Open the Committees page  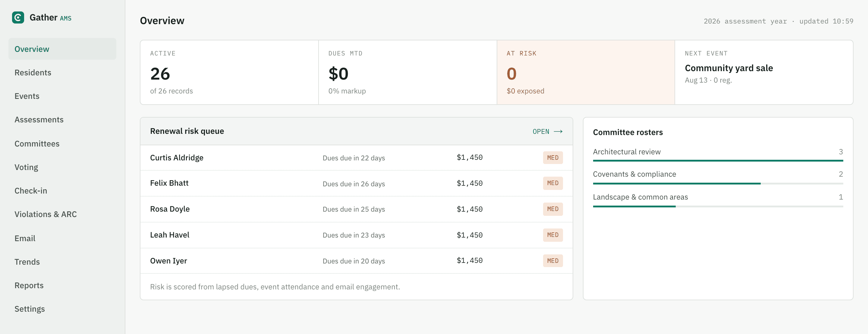(62, 143)
